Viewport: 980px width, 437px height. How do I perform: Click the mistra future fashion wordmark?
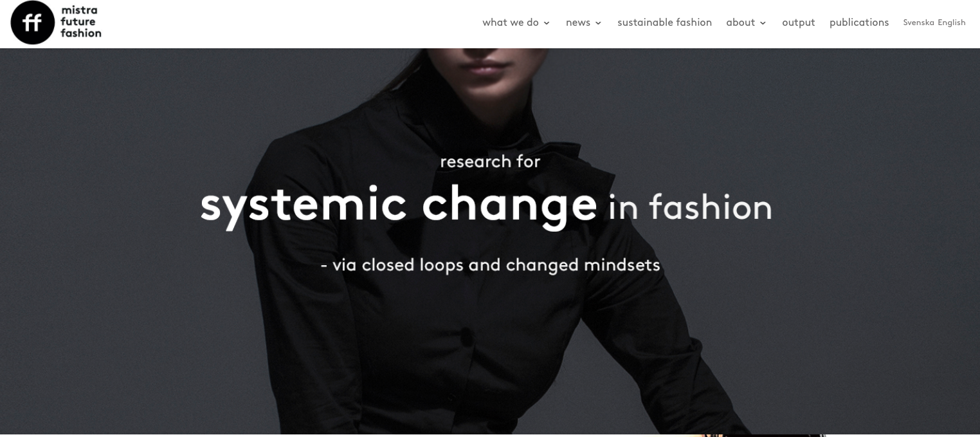coord(81,21)
